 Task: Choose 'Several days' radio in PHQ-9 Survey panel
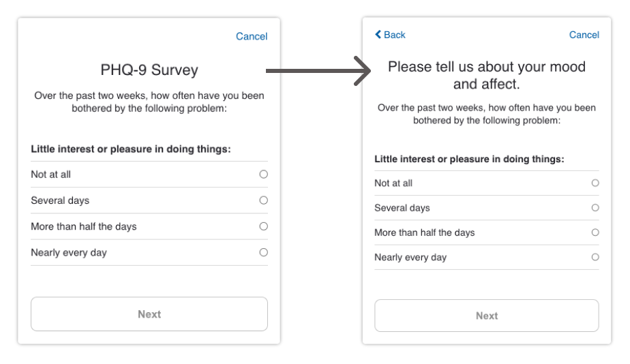(263, 200)
